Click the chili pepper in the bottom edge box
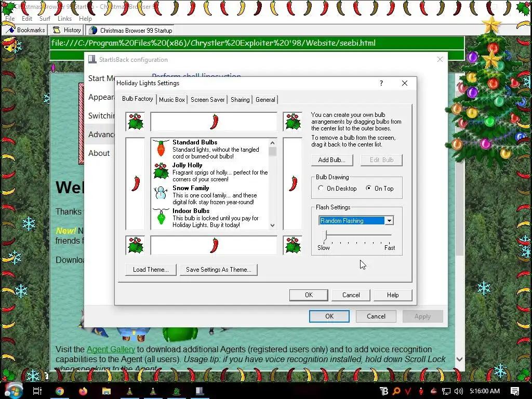Image resolution: width=532 pixels, height=399 pixels. (x=214, y=245)
